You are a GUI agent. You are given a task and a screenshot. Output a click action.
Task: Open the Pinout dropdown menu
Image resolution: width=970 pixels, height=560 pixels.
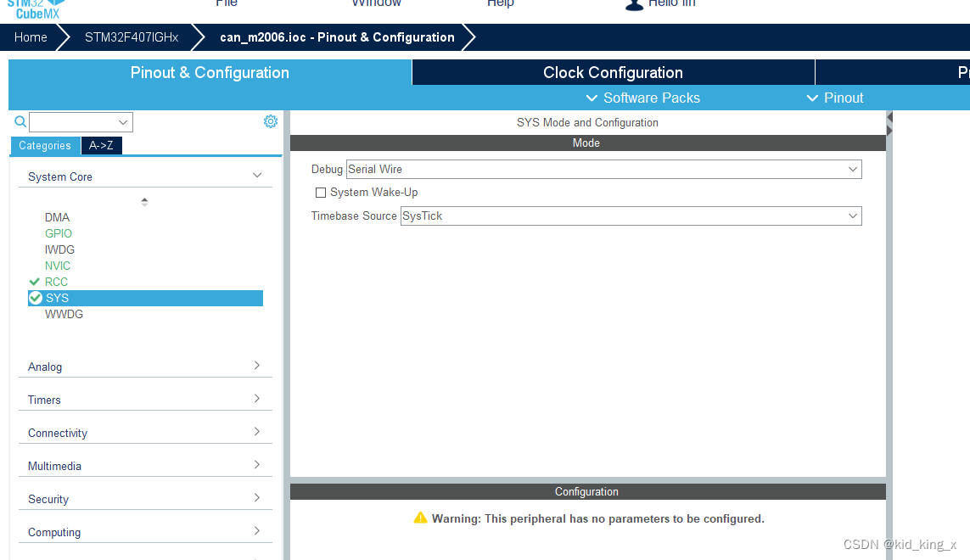point(834,98)
